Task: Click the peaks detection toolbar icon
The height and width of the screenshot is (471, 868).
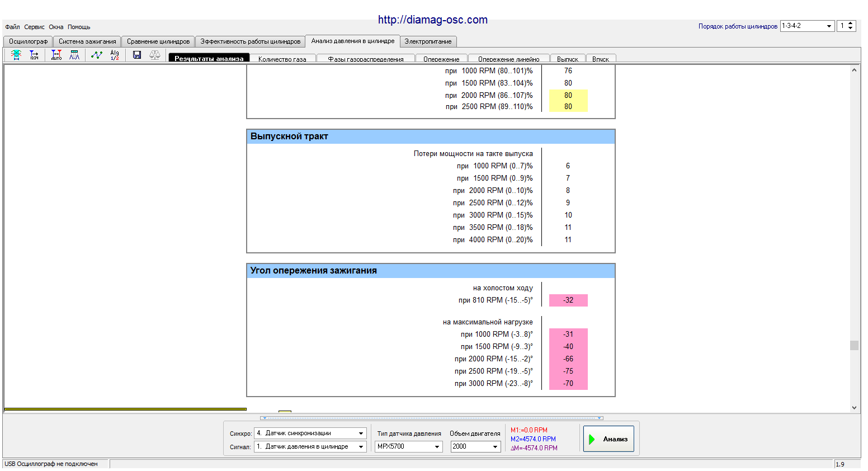Action: (x=74, y=55)
